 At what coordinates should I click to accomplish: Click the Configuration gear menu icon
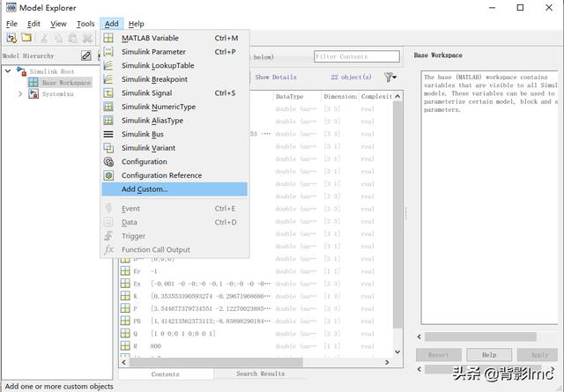click(x=108, y=161)
